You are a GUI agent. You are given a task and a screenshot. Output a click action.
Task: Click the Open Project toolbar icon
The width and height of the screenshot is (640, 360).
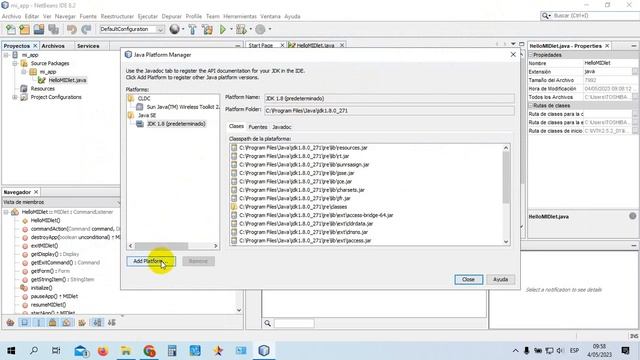39,29
